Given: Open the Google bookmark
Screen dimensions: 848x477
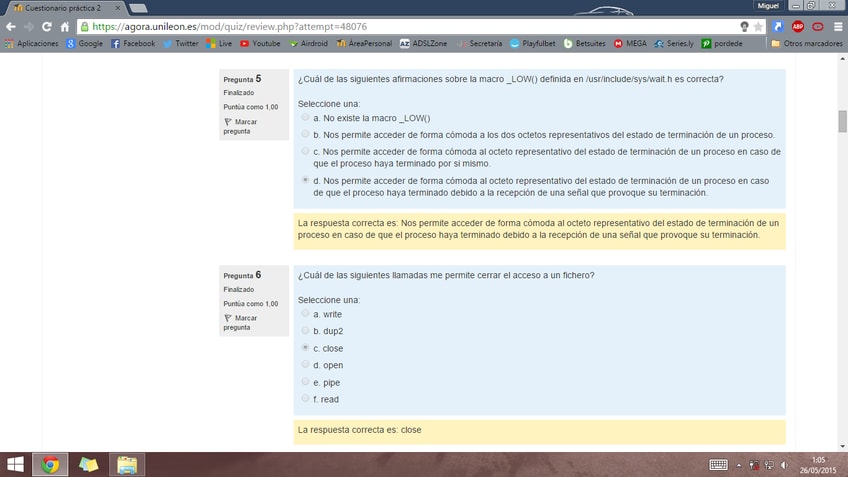Looking at the screenshot, I should (84, 43).
